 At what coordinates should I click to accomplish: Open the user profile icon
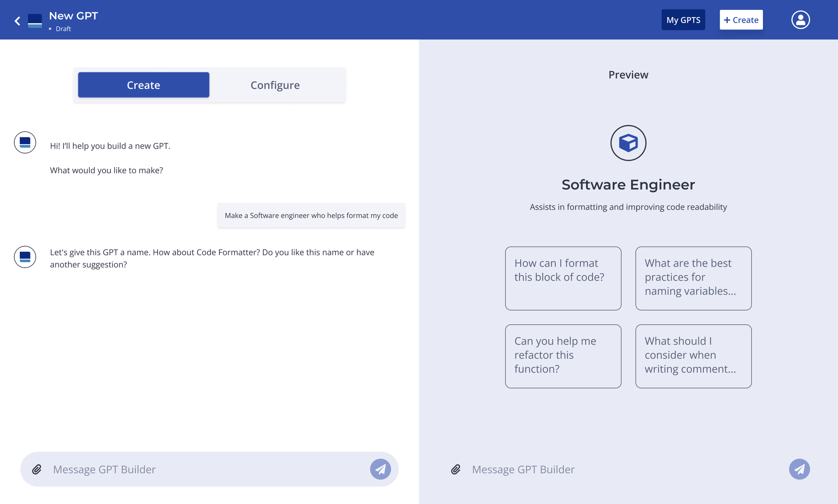(x=800, y=20)
